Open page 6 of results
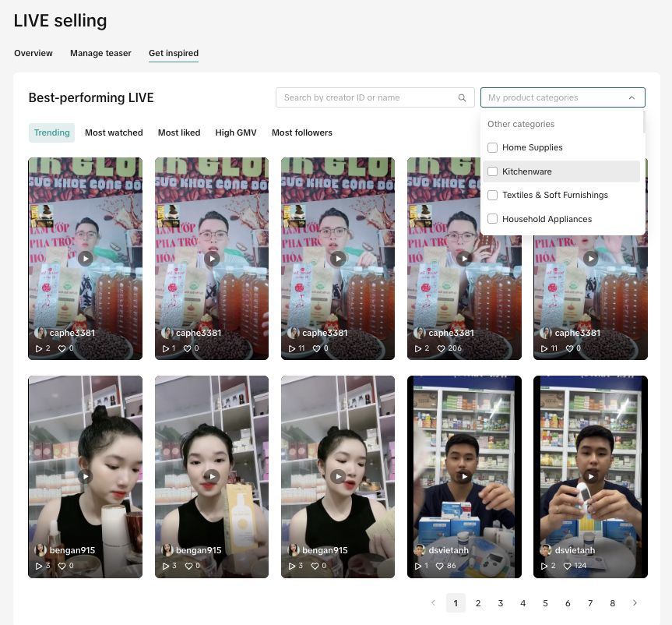The width and height of the screenshot is (672, 625). [x=568, y=603]
